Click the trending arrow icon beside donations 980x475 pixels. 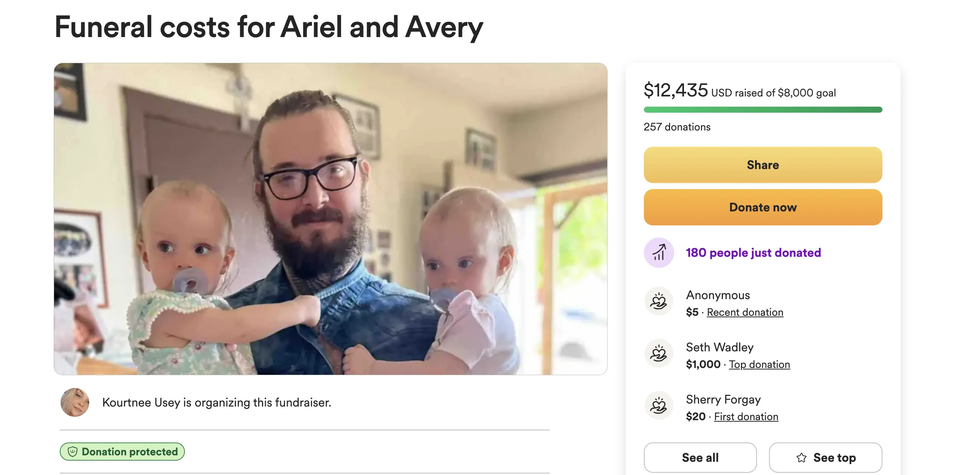click(x=659, y=252)
